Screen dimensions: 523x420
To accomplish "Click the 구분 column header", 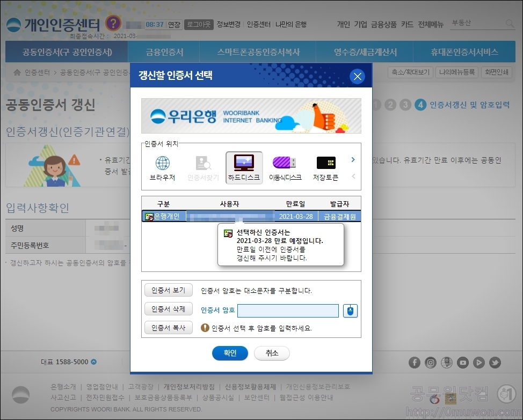I will coord(163,204).
